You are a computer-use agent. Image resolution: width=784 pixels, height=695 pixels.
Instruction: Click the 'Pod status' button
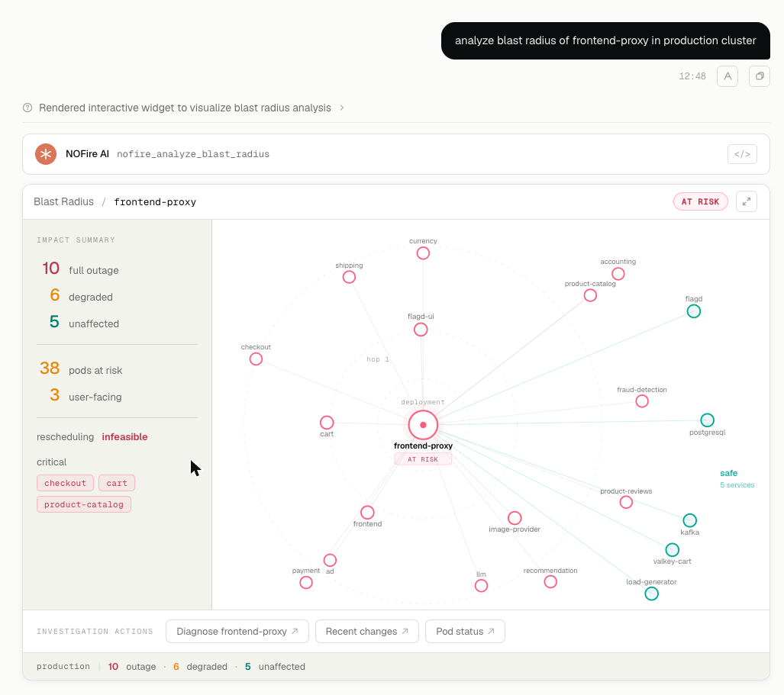click(x=465, y=631)
